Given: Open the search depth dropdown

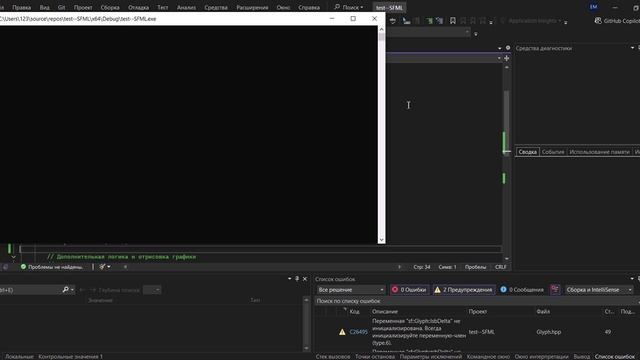Looking at the screenshot, I should pyautogui.click(x=152, y=290).
